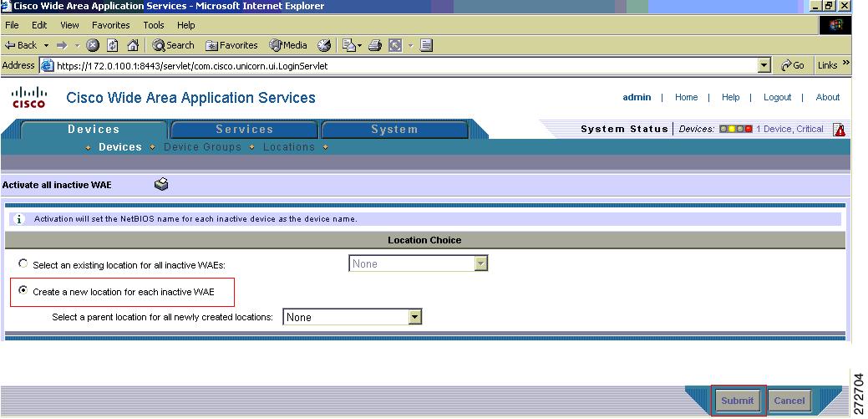
Task: Select the Device Groups sub-navigation item
Action: [203, 147]
